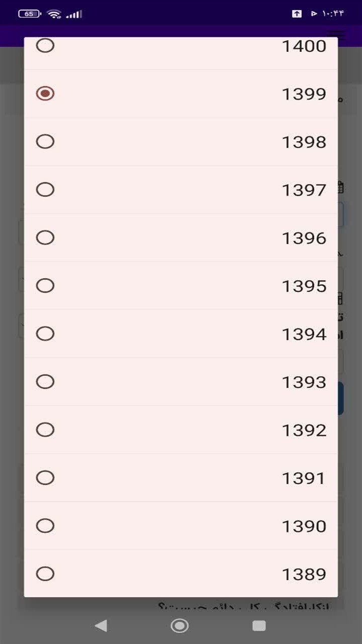Tap the Android back navigation icon
This screenshot has height=644, width=362.
(101, 625)
